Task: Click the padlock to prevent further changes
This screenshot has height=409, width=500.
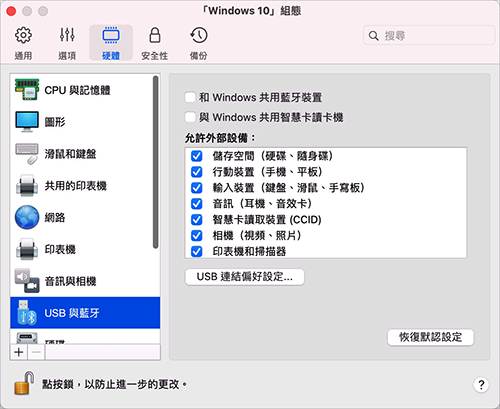Action: click(24, 383)
